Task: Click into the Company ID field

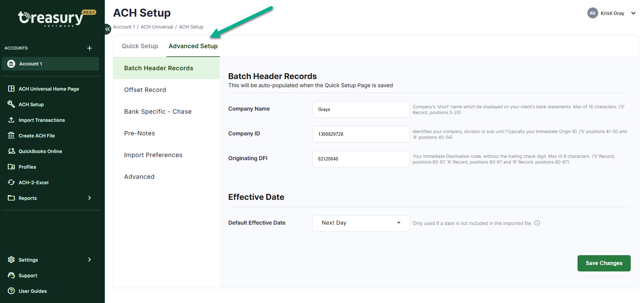Action: [x=361, y=134]
